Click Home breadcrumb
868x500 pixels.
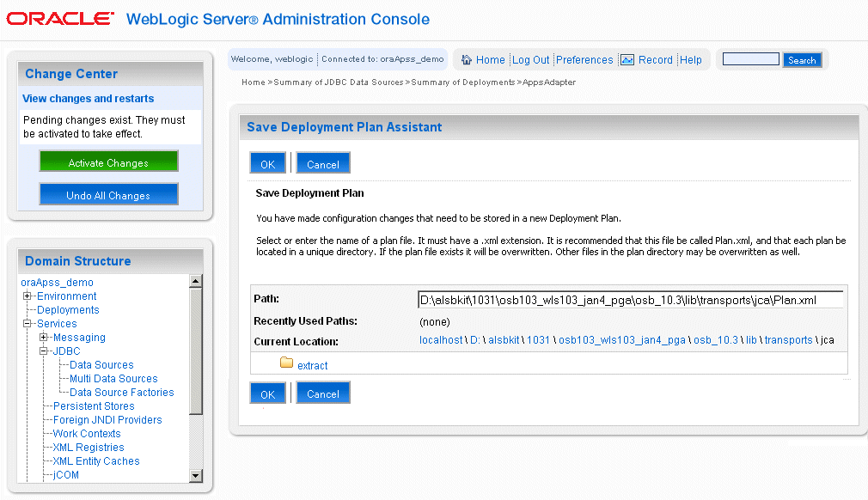(253, 82)
